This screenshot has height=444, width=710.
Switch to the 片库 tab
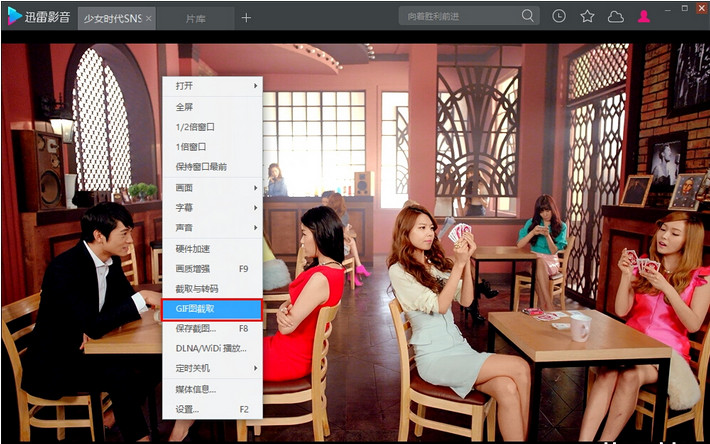[x=196, y=19]
